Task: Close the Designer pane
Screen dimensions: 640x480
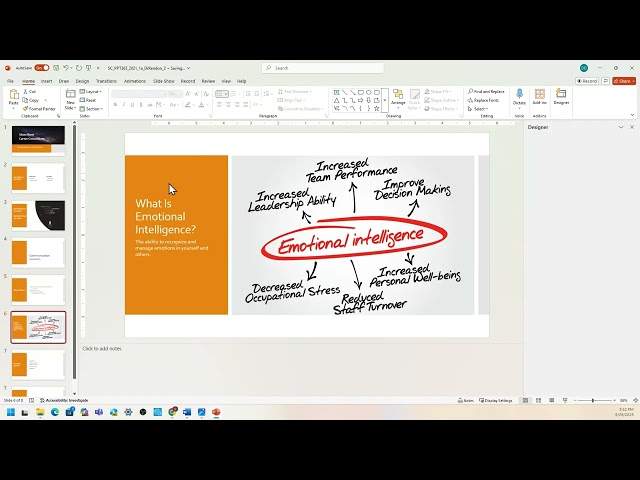Action: tap(632, 127)
